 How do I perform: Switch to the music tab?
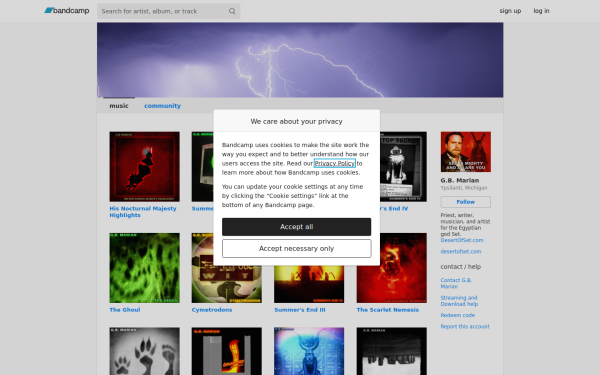click(x=119, y=106)
